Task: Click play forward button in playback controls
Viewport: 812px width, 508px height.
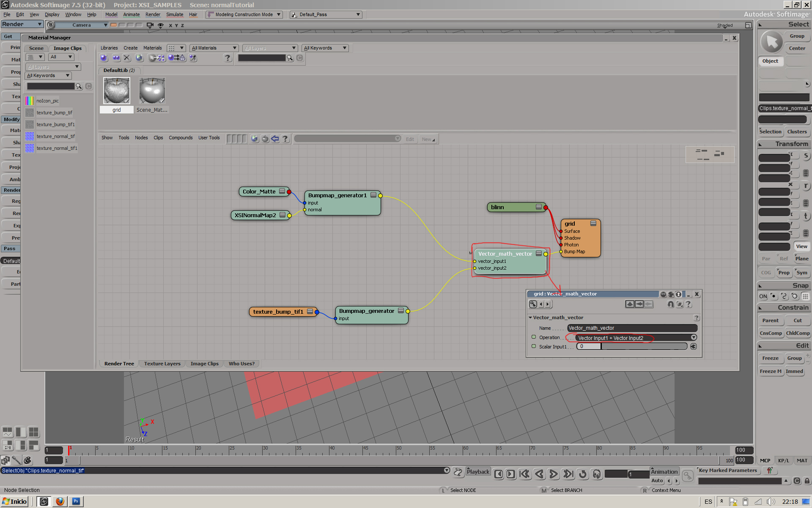Action: pyautogui.click(x=553, y=474)
